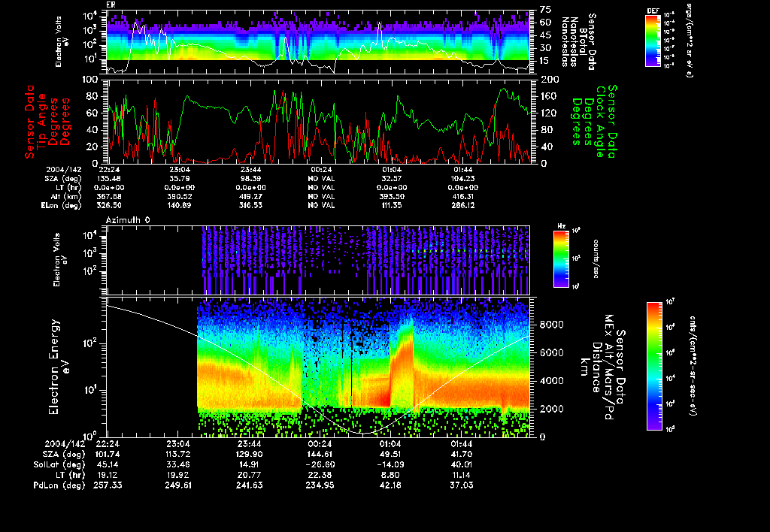The height and width of the screenshot is (532, 770).
Task: Click the ELon value 316.53
Action: point(250,206)
